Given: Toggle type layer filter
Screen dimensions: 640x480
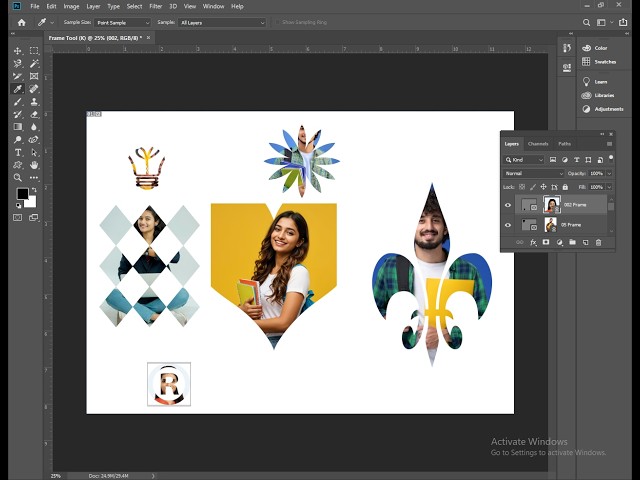Looking at the screenshot, I should [576, 160].
